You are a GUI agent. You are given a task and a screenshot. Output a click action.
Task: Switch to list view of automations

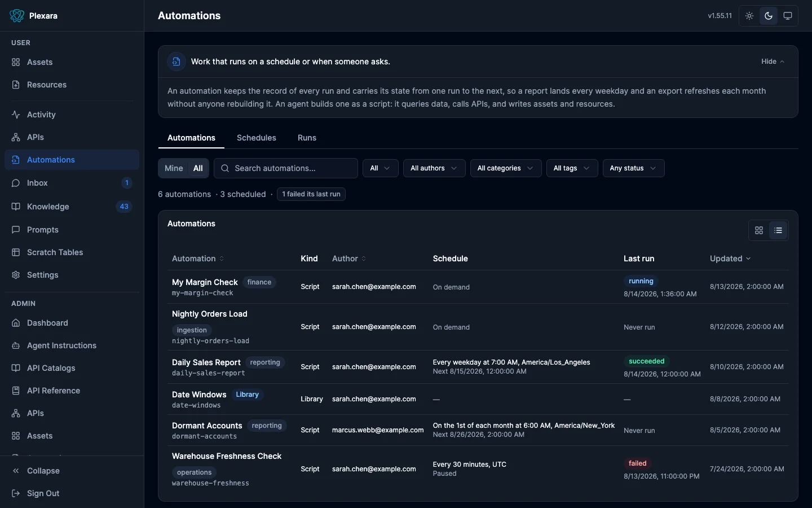click(778, 230)
